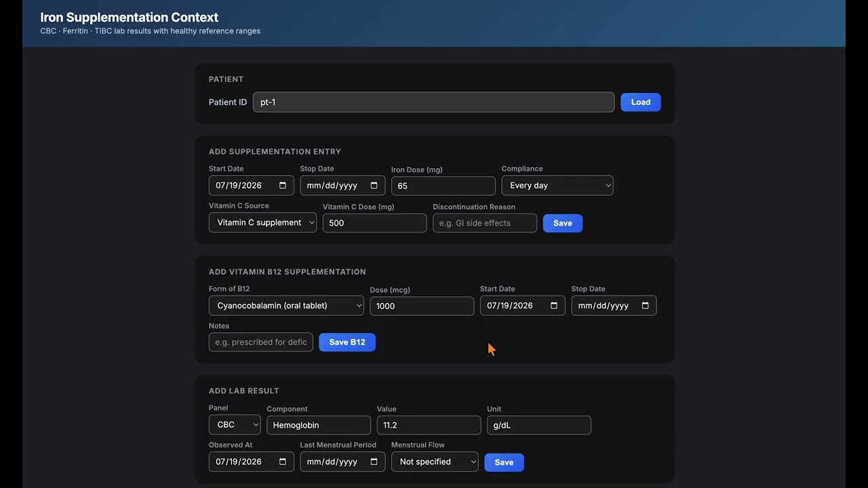Image resolution: width=868 pixels, height=488 pixels.
Task: Click the Save B12 button
Action: [x=347, y=342]
